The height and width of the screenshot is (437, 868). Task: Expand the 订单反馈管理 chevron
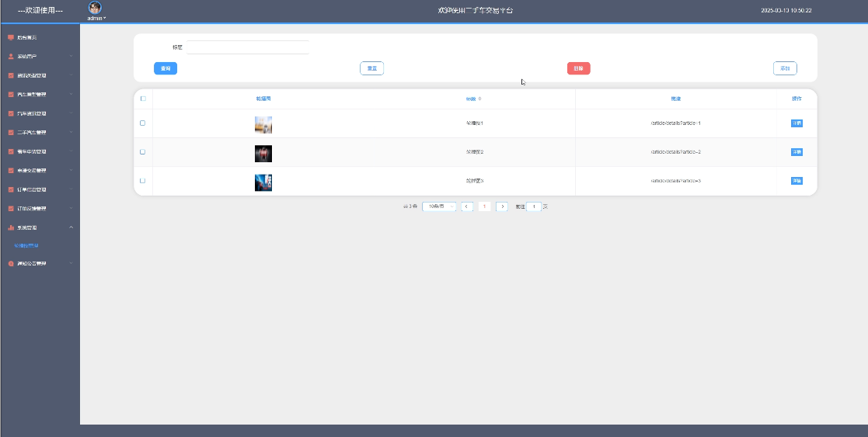pyautogui.click(x=71, y=209)
